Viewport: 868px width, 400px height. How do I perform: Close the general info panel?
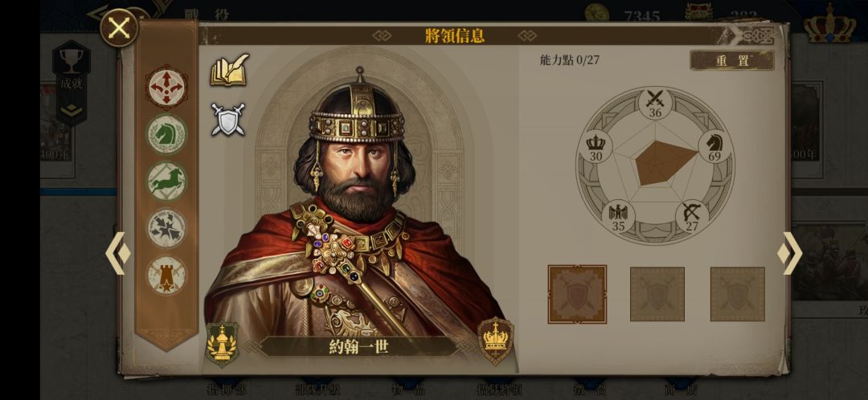119,27
